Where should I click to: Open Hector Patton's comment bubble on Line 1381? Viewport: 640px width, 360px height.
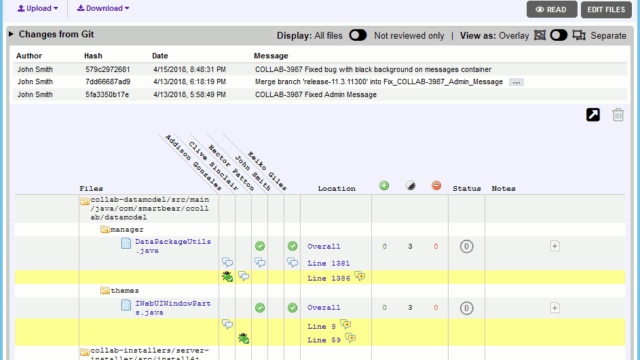(x=260, y=262)
